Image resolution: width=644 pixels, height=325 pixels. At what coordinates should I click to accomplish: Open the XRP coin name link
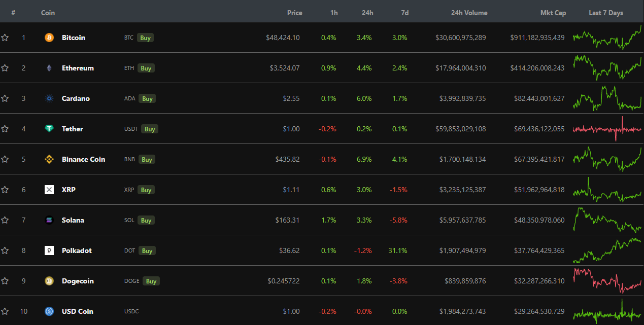coord(69,190)
